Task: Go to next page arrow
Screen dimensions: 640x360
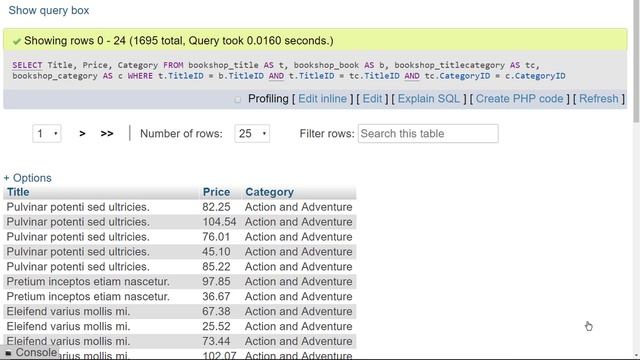Action: pos(82,133)
